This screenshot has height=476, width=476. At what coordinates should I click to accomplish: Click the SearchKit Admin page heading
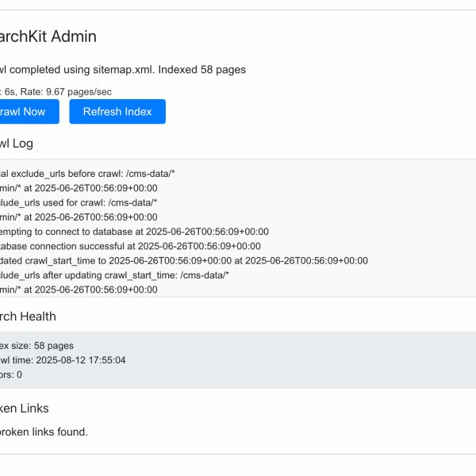[48, 36]
